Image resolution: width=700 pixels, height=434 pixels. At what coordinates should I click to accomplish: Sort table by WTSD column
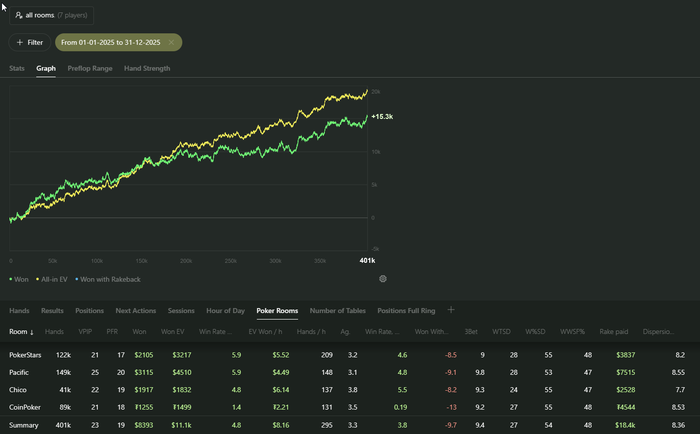coord(501,331)
